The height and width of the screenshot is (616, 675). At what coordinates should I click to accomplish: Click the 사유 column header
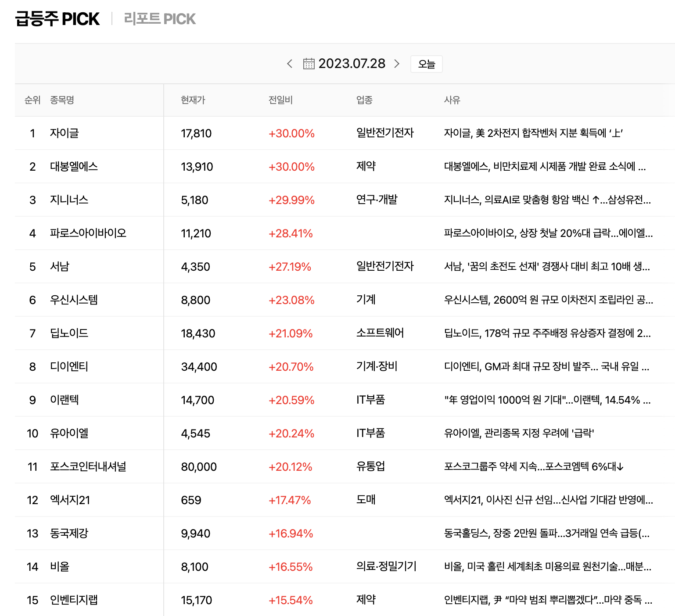click(452, 100)
